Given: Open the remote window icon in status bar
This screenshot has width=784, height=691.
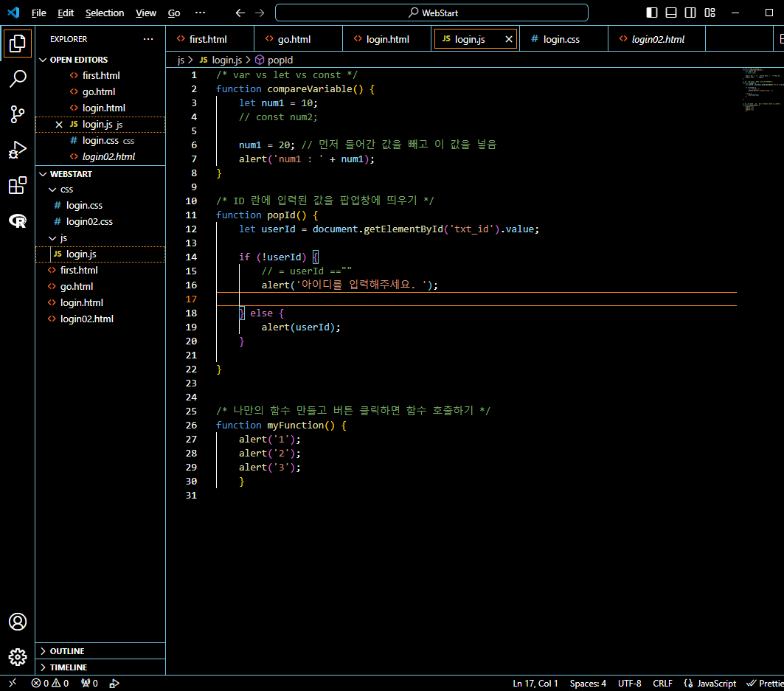Looking at the screenshot, I should (x=13, y=683).
